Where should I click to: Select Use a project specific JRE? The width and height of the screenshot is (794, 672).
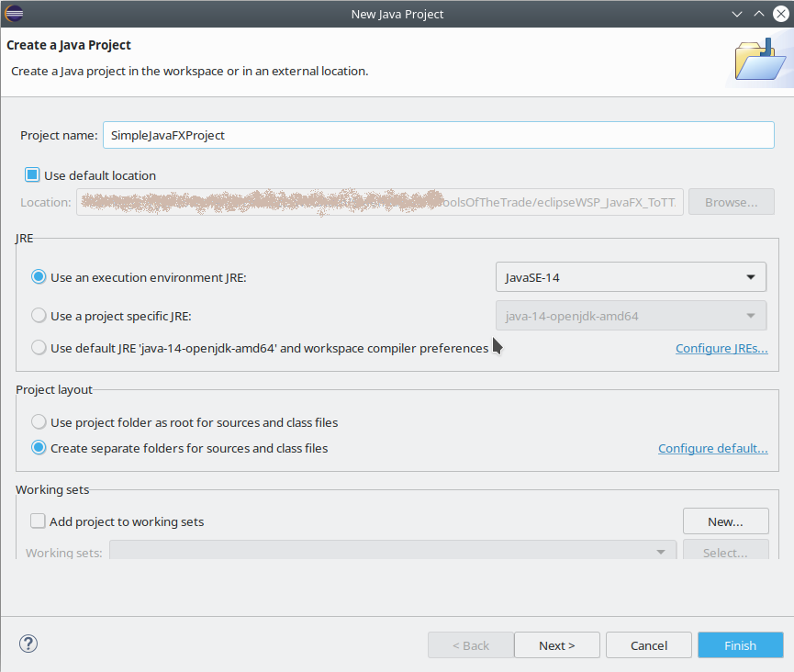[x=39, y=316]
